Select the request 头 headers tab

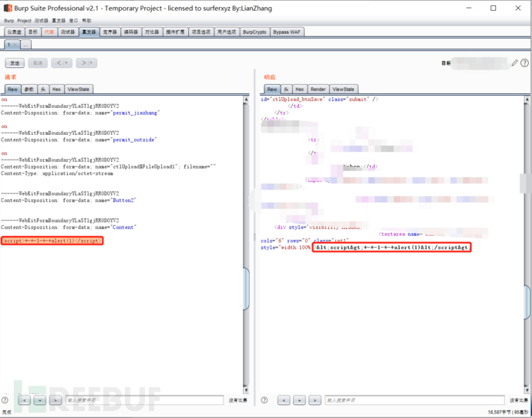pos(43,89)
